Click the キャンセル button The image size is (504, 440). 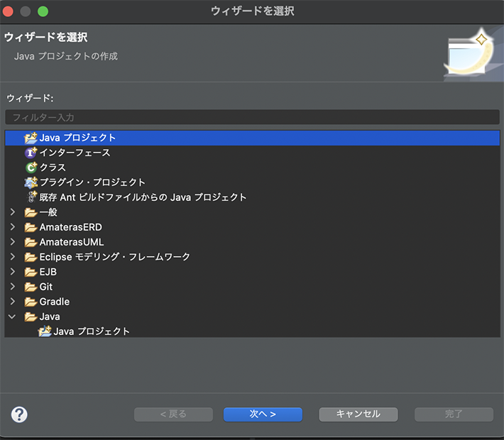tap(358, 414)
